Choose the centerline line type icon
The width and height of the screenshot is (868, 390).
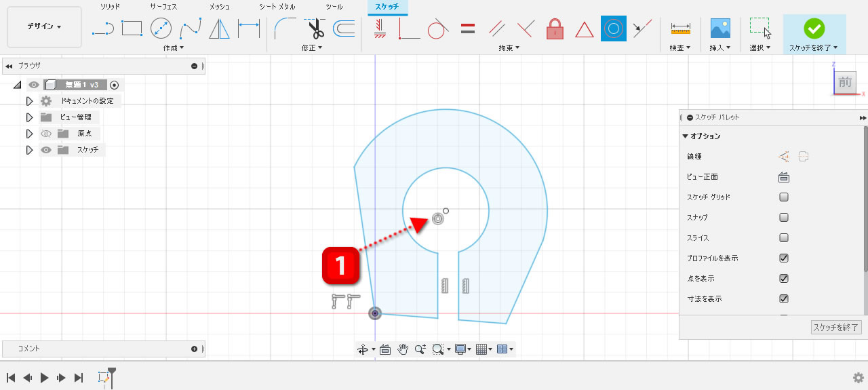(804, 157)
